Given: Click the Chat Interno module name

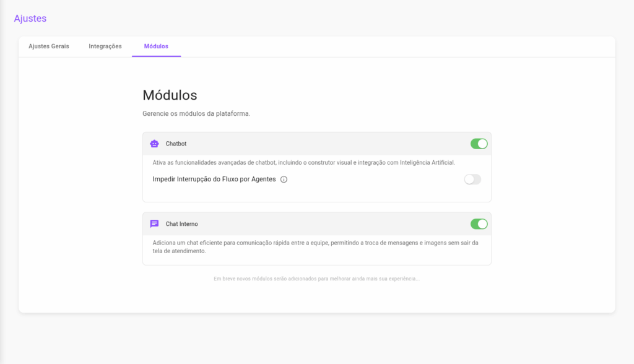Looking at the screenshot, I should tap(182, 224).
